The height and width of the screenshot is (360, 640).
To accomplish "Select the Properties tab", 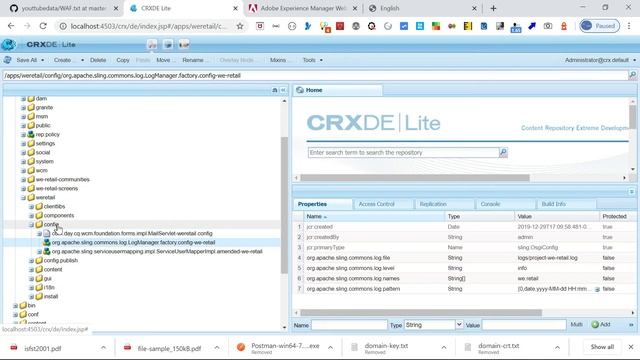I will [x=312, y=204].
